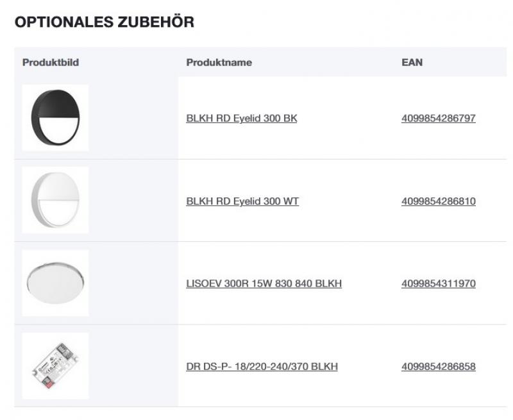
Task: Click the EAN column header
Action: (412, 63)
